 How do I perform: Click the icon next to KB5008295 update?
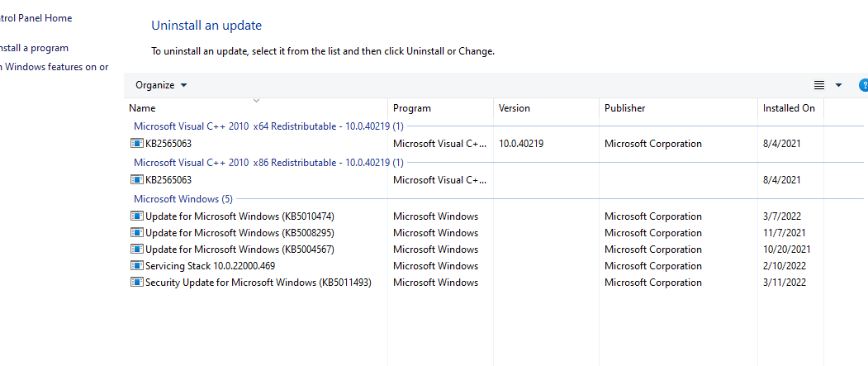[x=137, y=232]
